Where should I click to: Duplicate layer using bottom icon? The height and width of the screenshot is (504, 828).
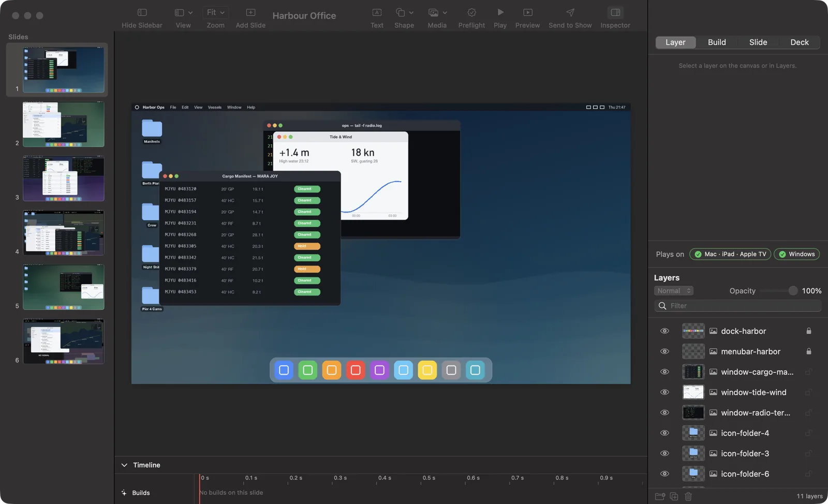click(x=674, y=496)
